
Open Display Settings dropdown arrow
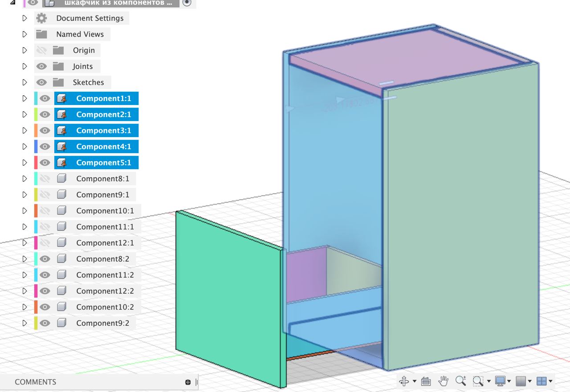point(509,381)
